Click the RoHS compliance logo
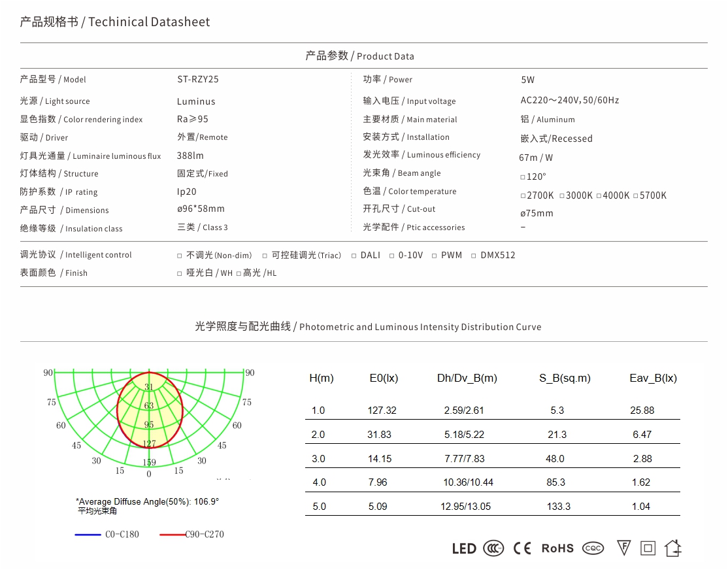 point(557,548)
